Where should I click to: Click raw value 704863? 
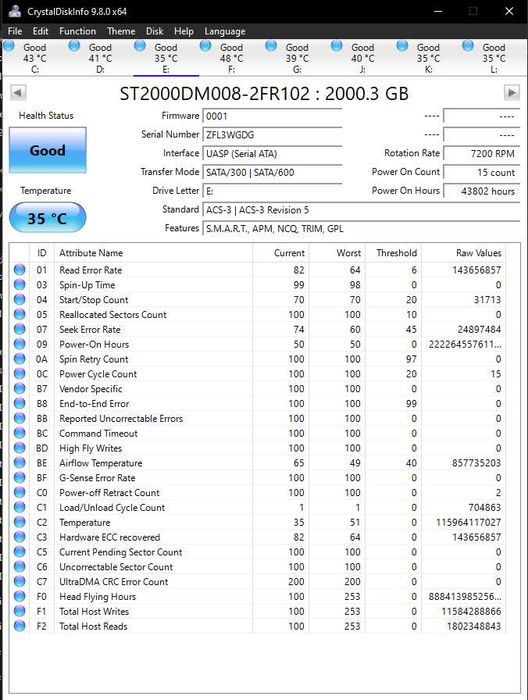click(484, 507)
